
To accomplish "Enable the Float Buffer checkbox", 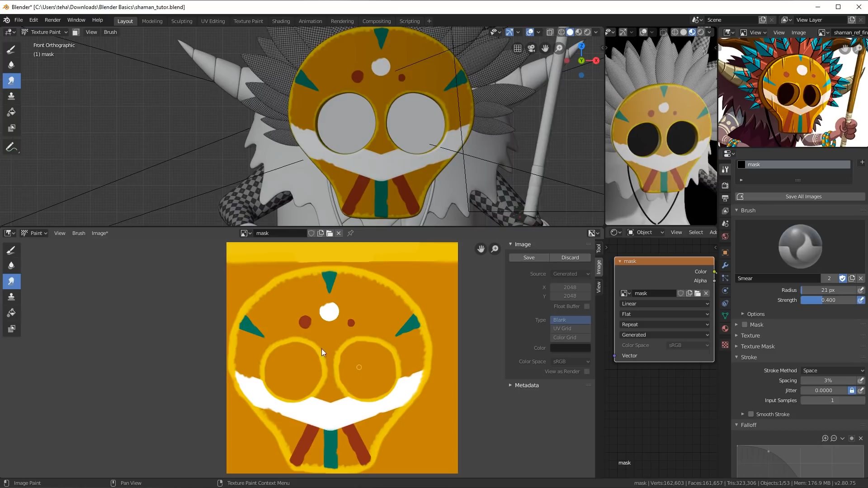I will [x=587, y=306].
